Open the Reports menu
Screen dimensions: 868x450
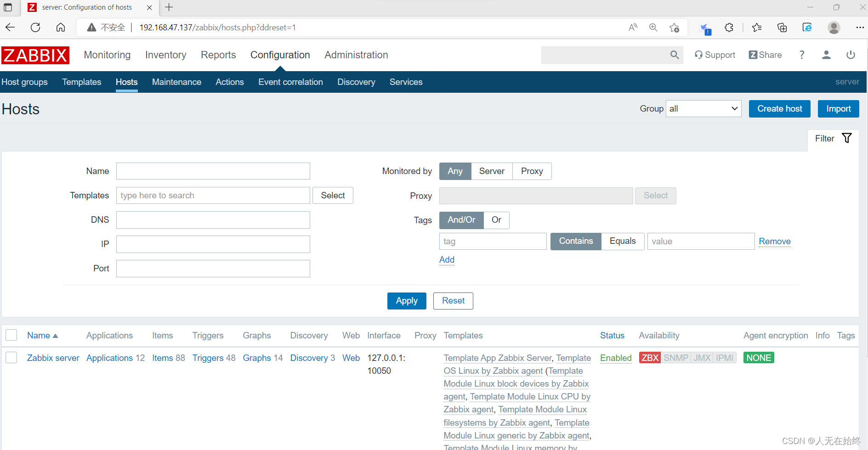(218, 55)
